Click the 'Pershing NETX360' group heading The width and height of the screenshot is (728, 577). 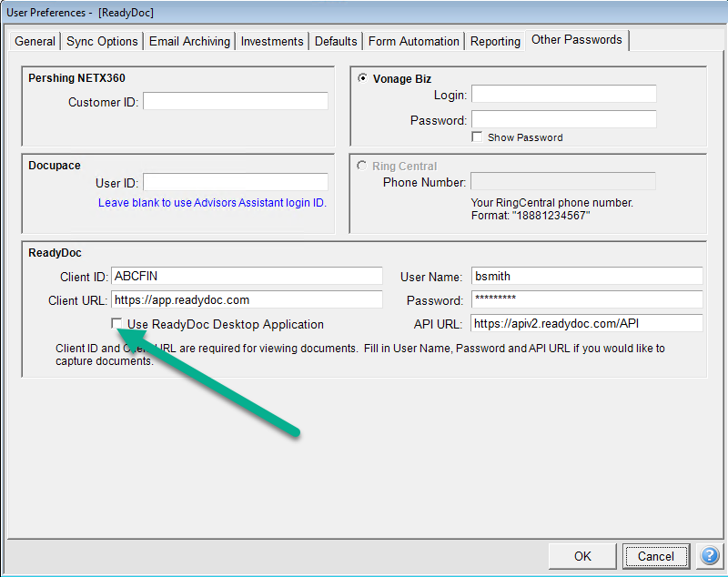point(76,78)
